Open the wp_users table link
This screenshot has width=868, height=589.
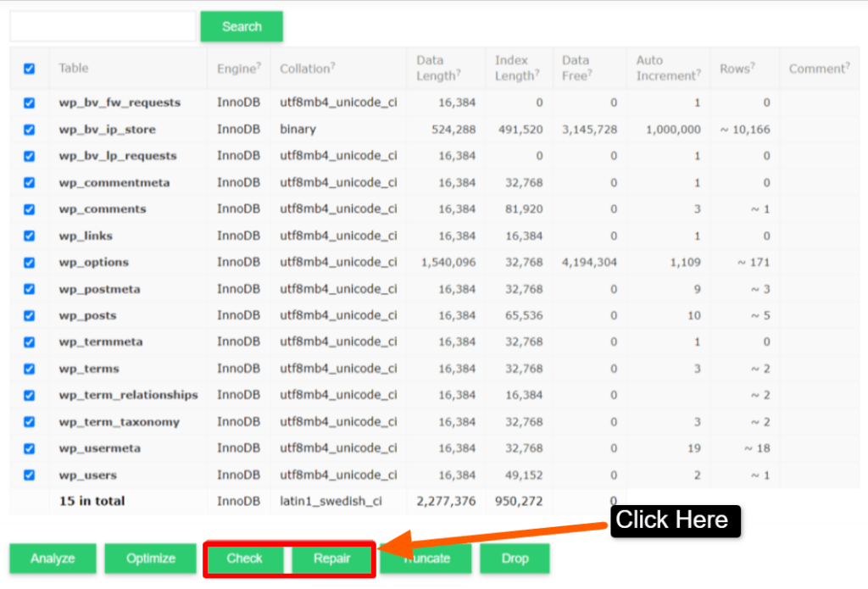(x=87, y=475)
